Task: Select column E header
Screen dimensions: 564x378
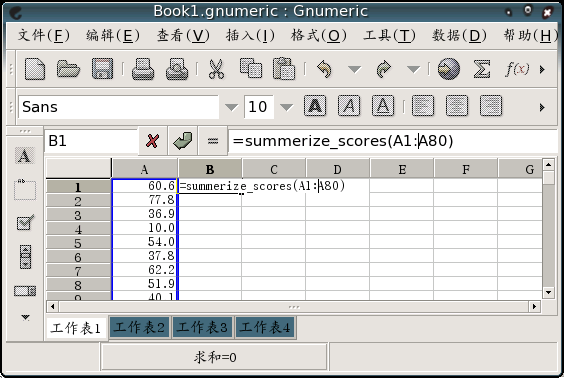Action: click(x=402, y=169)
